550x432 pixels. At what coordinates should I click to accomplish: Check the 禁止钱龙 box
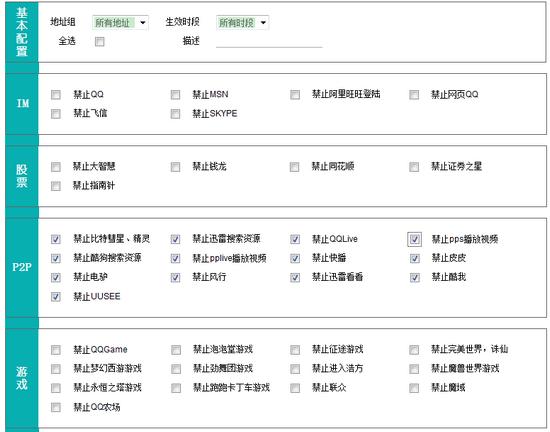[x=175, y=167]
